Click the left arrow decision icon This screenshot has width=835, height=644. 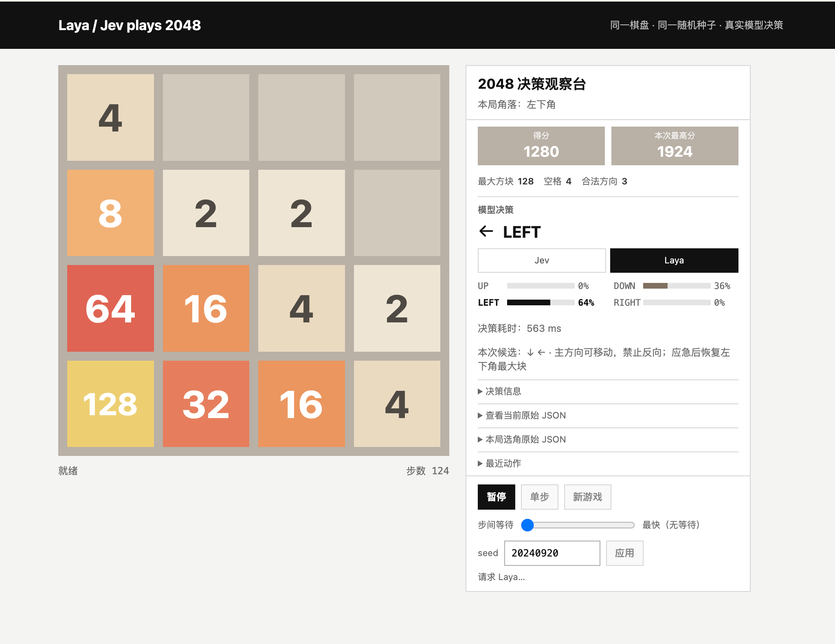pos(486,232)
